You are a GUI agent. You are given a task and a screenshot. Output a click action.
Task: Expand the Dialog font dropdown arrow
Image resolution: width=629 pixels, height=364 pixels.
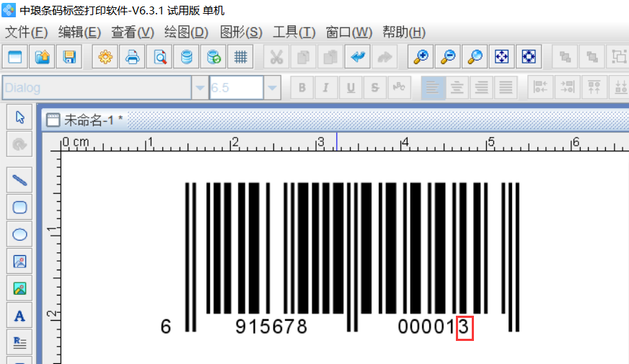pos(200,87)
